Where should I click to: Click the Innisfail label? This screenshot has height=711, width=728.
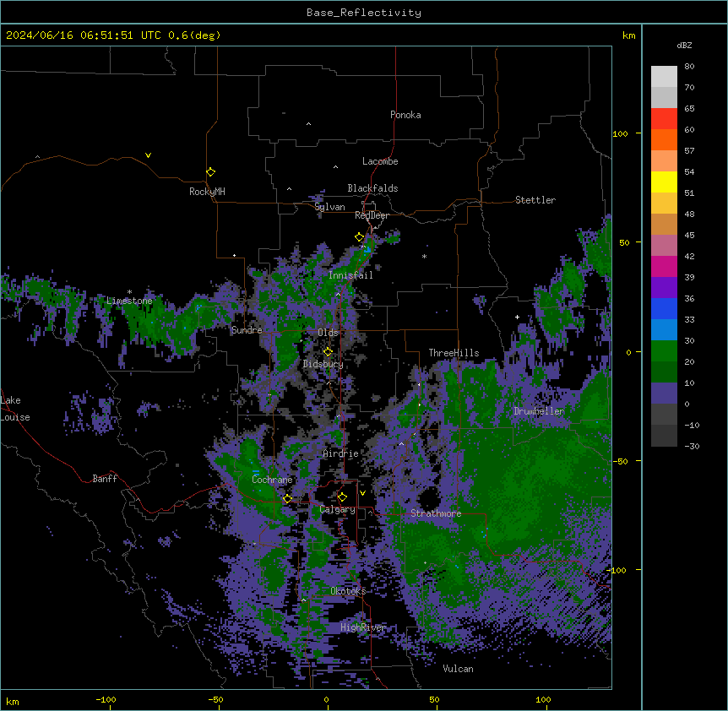pos(350,275)
